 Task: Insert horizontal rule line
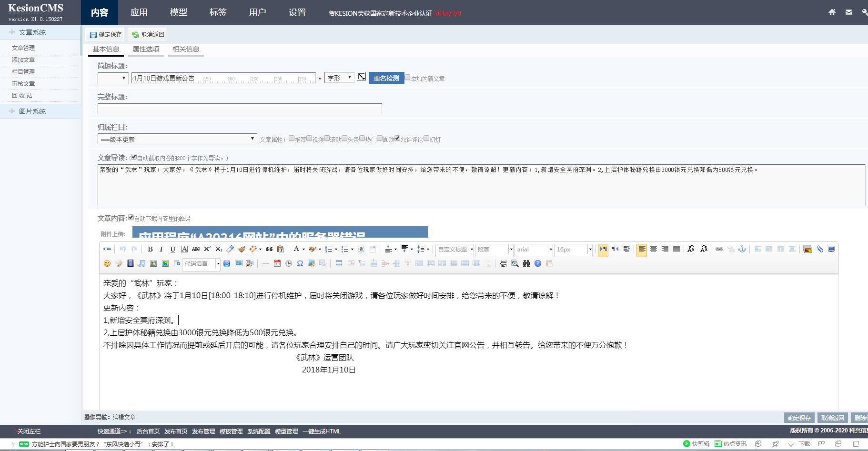point(266,263)
